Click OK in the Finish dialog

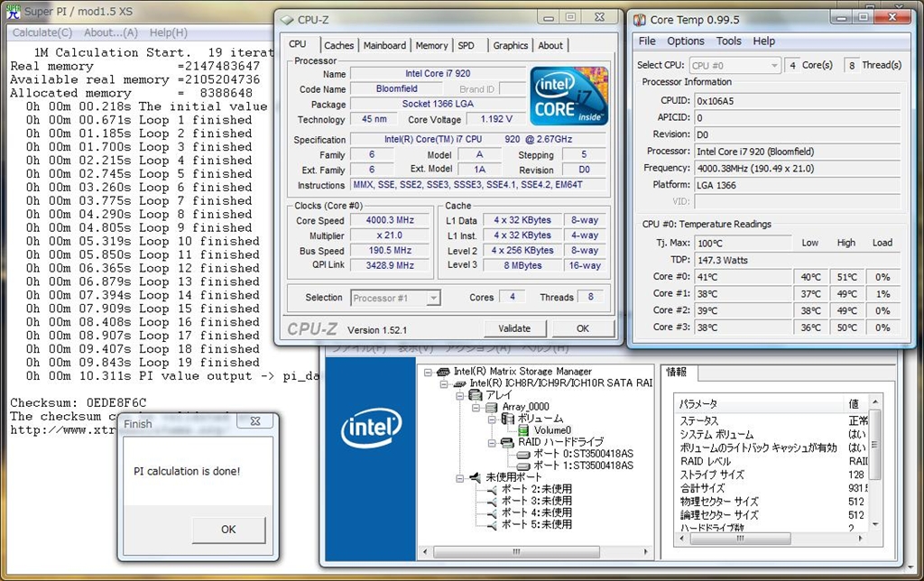[x=228, y=530]
